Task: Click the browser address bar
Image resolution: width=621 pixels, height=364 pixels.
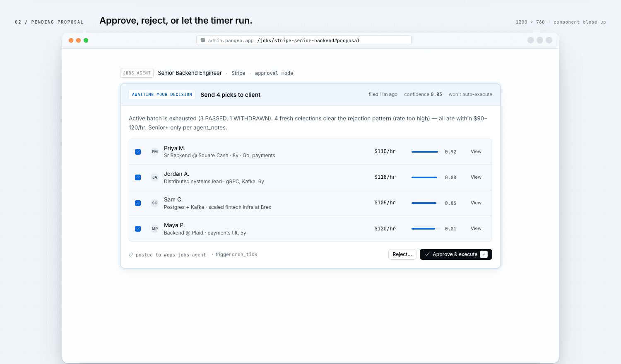Action: 304,40
